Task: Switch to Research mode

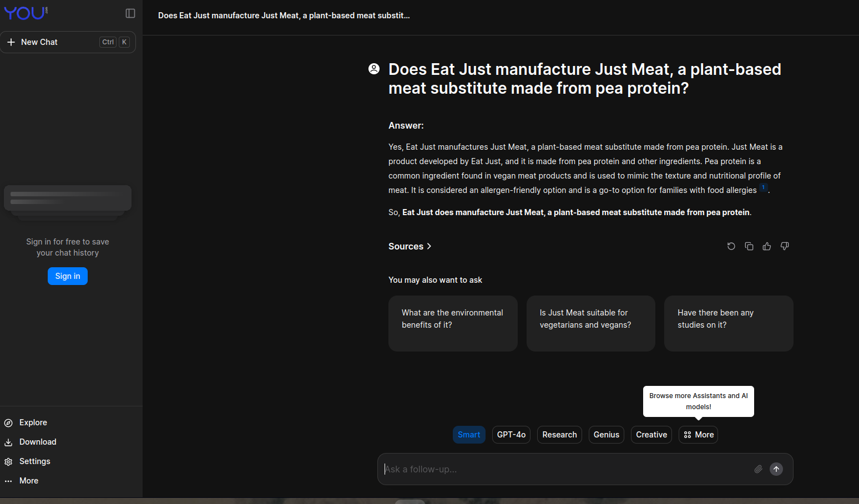Action: pos(559,435)
